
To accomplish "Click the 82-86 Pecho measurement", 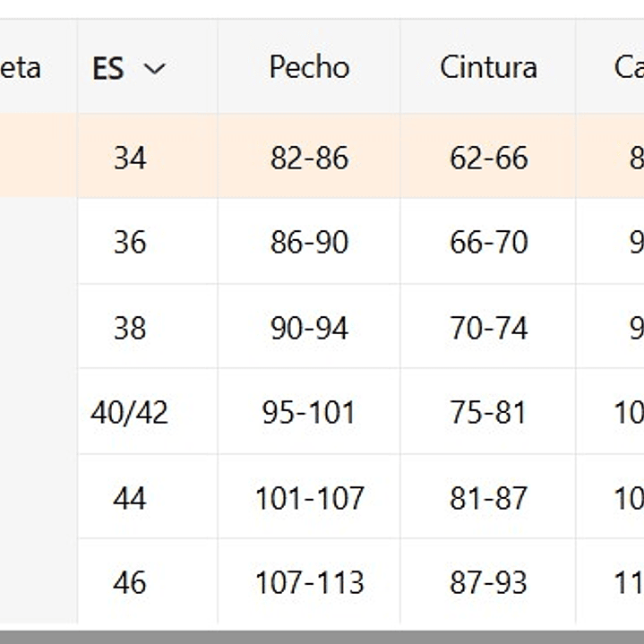I will coord(309,159).
